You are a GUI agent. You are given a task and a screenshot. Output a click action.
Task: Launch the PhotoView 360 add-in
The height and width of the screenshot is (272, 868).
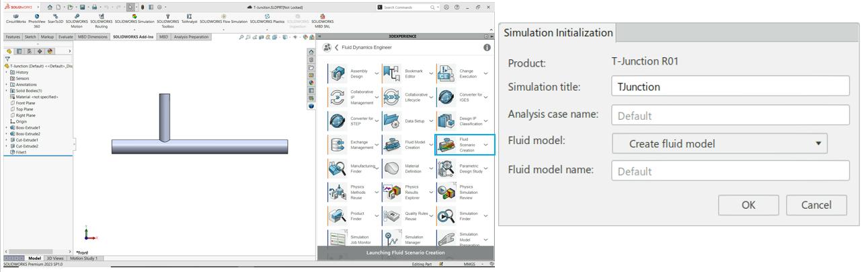tap(36, 20)
